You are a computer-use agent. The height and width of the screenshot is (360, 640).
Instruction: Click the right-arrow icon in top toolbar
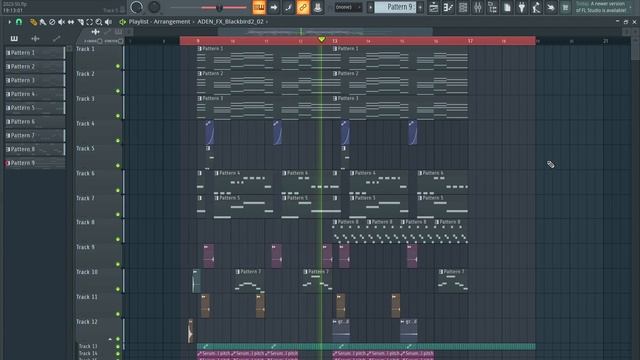tap(273, 7)
